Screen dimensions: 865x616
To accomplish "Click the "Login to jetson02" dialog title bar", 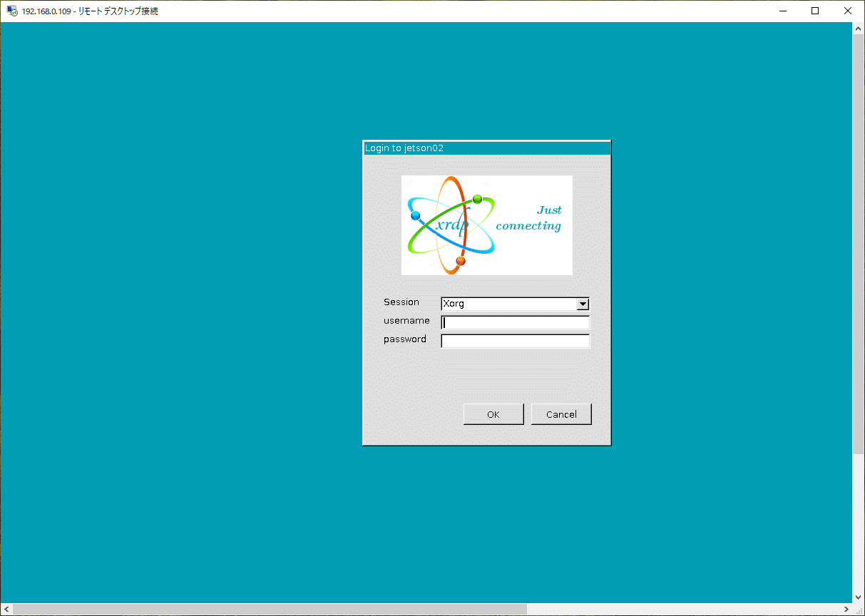I will click(486, 148).
